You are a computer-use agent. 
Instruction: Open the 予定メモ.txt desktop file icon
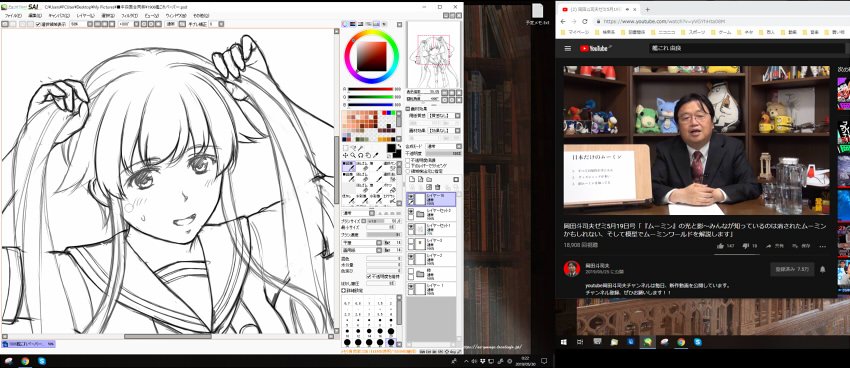(x=538, y=15)
